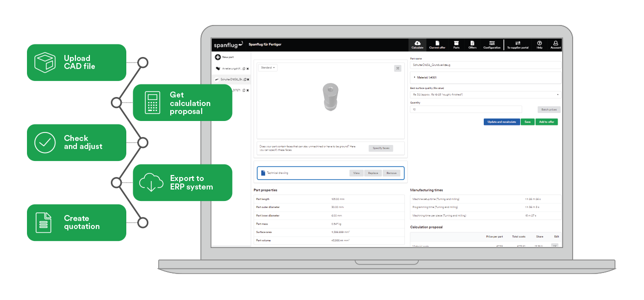Edit the Material costs row
Screen dimensions: 644x300
coord(555,245)
